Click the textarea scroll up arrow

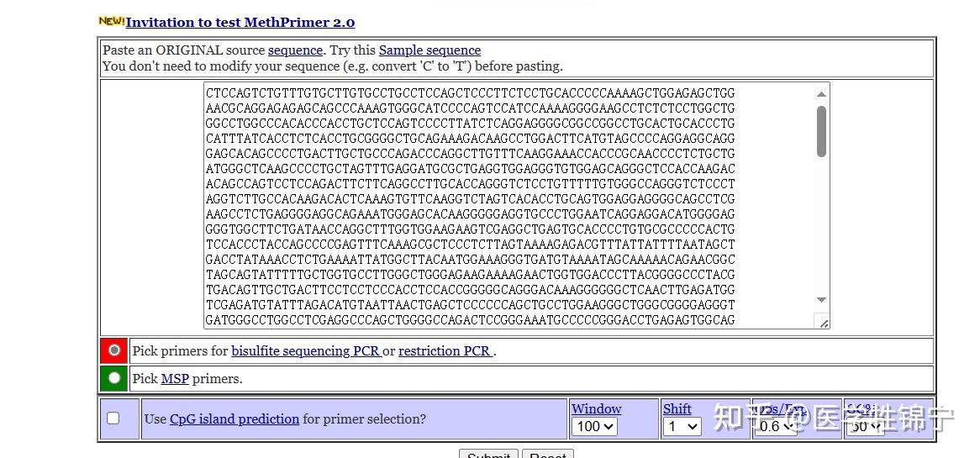click(821, 94)
